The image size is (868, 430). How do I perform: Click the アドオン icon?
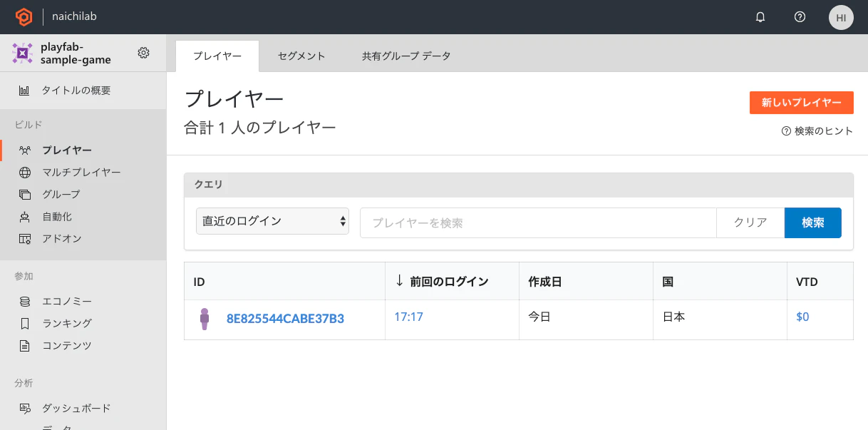pyautogui.click(x=25, y=239)
